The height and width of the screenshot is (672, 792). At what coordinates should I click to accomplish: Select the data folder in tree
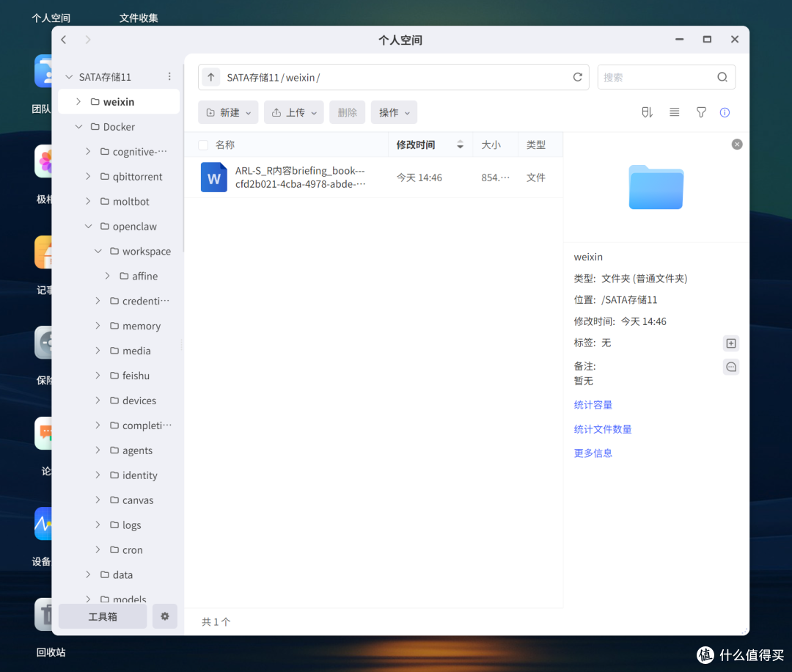122,574
